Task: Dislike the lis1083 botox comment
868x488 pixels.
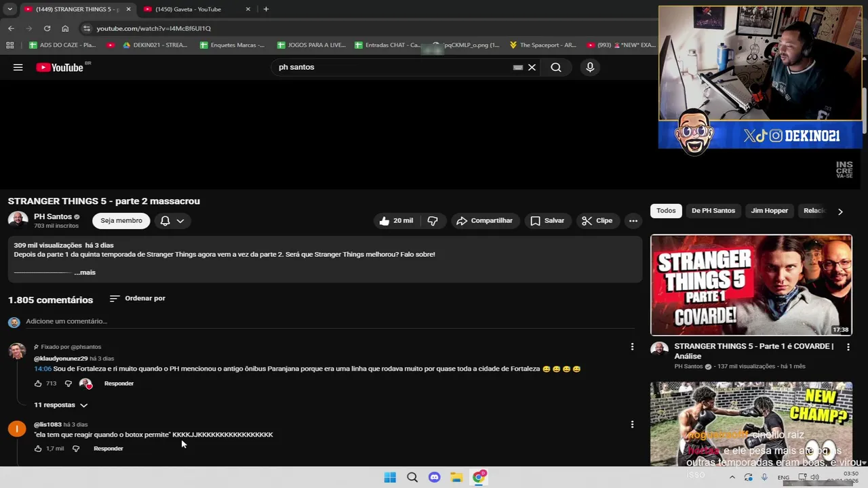Action: [76, 449]
